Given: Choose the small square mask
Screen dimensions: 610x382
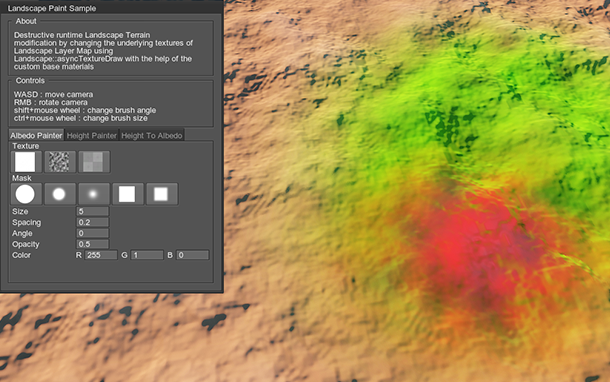Looking at the screenshot, I should point(162,194).
